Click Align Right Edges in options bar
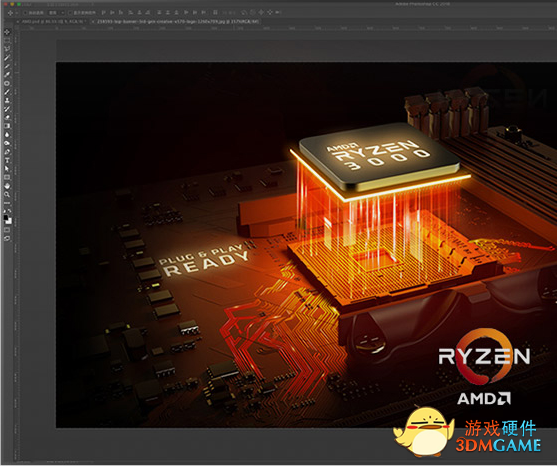 pyautogui.click(x=148, y=12)
